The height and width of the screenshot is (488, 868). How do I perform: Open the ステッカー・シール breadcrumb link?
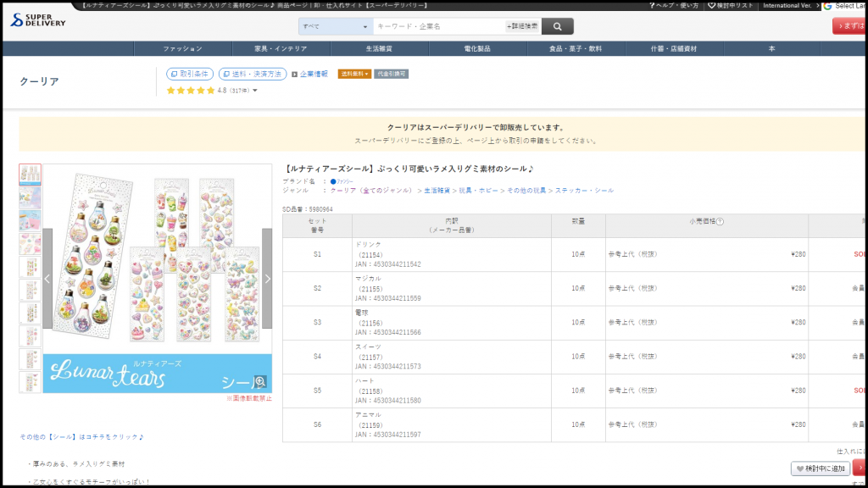[x=584, y=191]
